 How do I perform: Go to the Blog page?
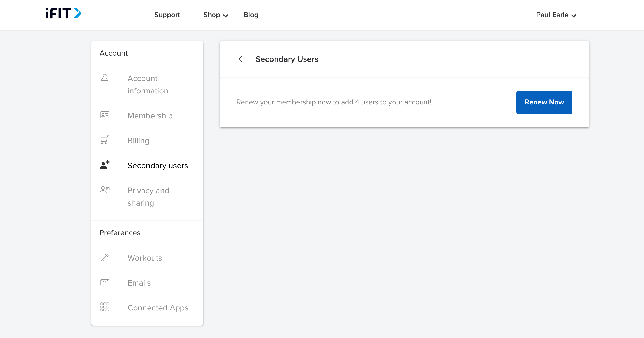coord(251,15)
